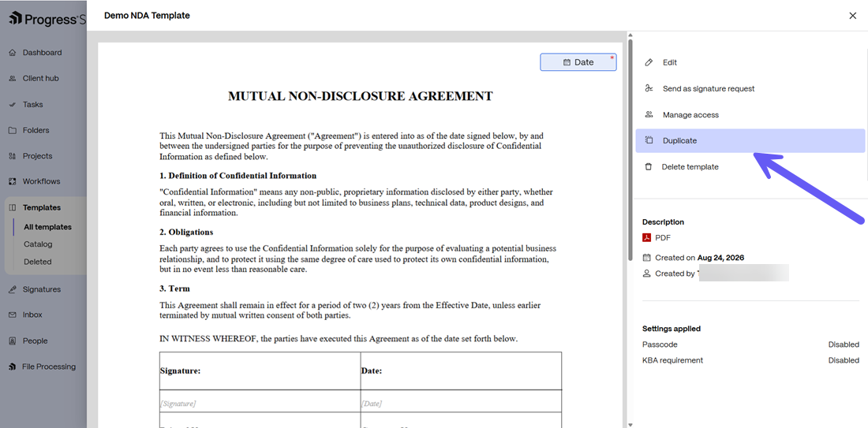Open File Processing section
868x428 pixels.
pos(49,367)
